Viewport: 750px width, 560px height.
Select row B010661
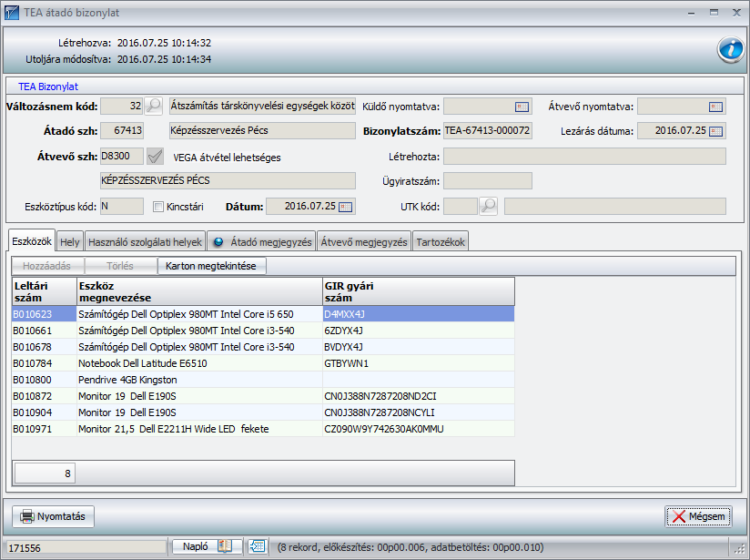coord(264,331)
